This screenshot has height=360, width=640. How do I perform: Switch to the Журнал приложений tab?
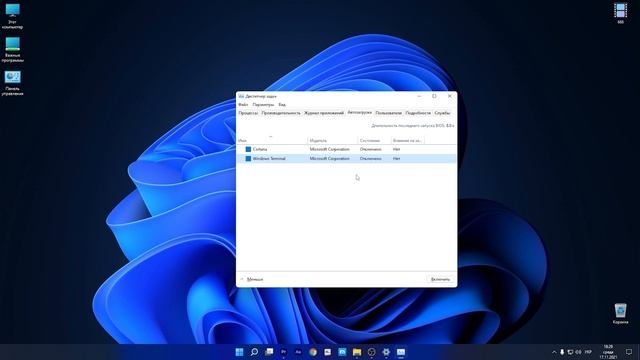(x=324, y=113)
